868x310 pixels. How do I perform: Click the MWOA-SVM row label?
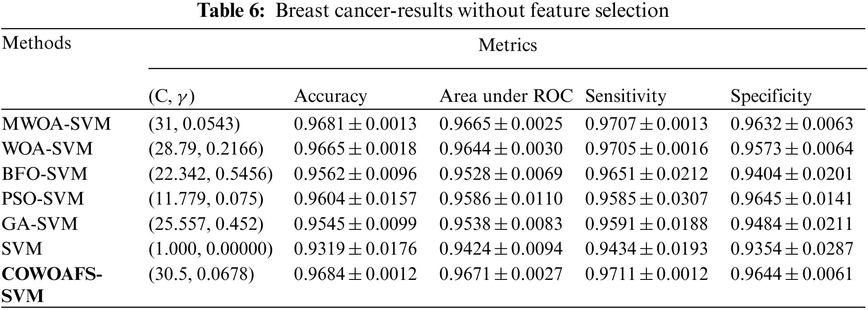pyautogui.click(x=56, y=124)
